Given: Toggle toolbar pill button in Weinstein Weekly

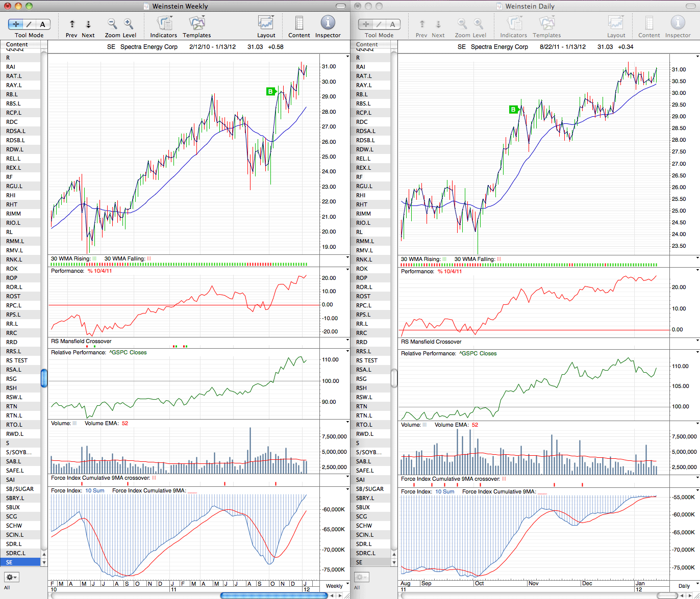Looking at the screenshot, I should pos(341,6).
